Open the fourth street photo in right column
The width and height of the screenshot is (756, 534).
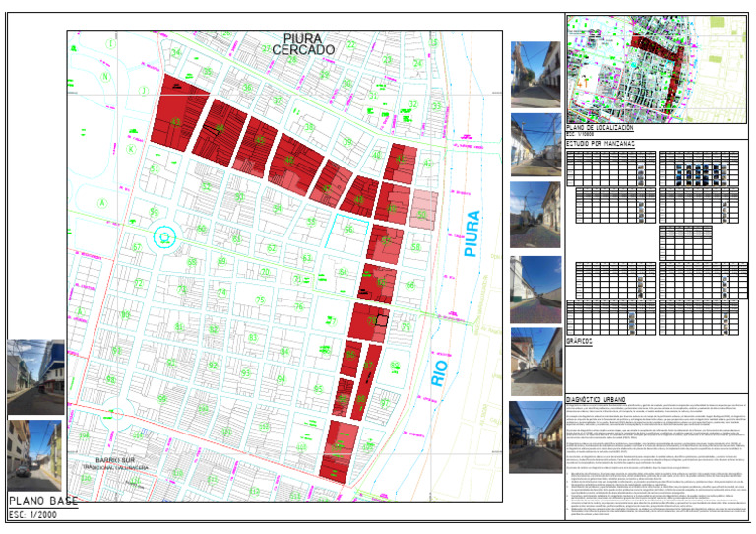coord(535,290)
